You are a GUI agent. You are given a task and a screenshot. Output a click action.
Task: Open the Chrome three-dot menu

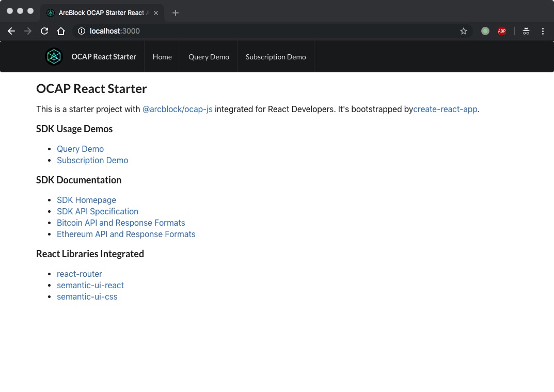tap(543, 31)
